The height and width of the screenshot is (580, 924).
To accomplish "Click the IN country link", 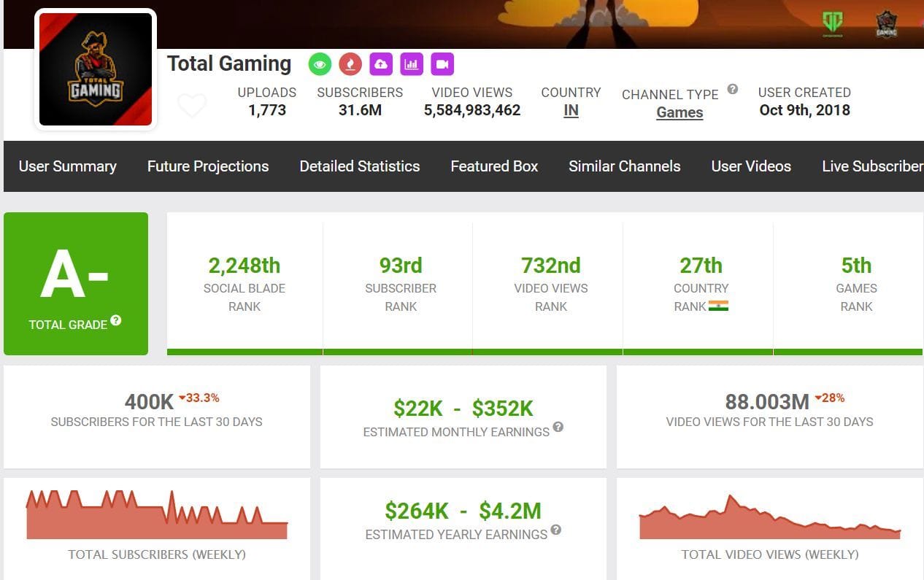I will click(571, 112).
